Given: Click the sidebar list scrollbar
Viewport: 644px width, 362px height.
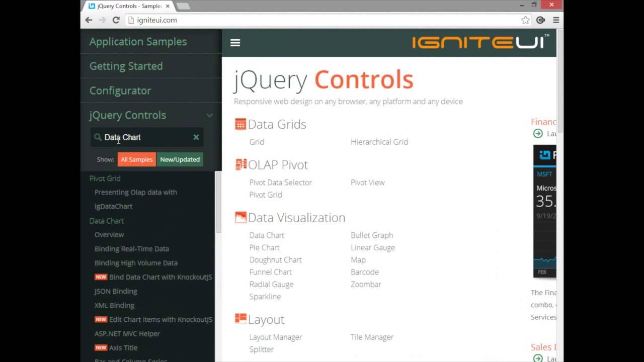Looking at the screenshot, I should click(x=218, y=201).
